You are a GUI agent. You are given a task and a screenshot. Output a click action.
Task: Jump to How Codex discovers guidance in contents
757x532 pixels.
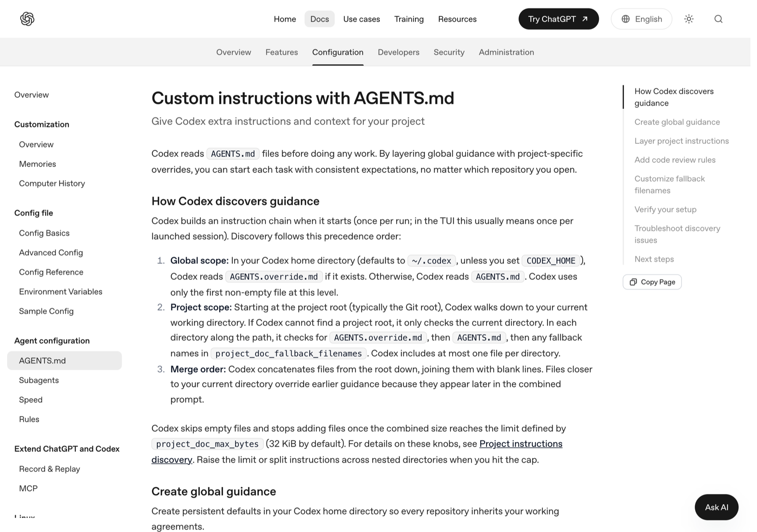coord(674,97)
